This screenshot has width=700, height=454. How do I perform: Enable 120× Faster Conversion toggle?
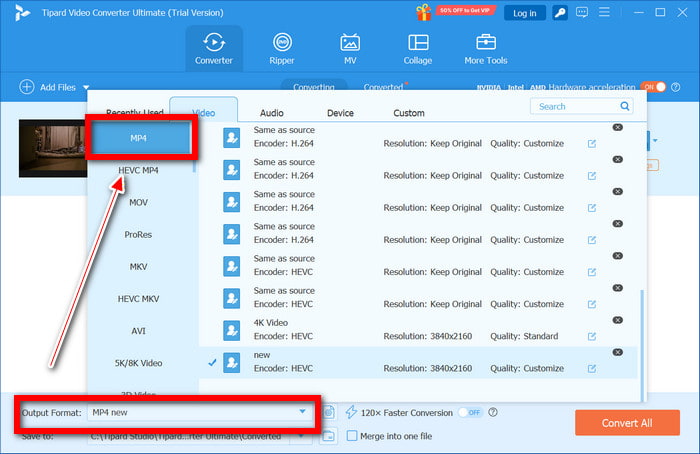[x=469, y=412]
